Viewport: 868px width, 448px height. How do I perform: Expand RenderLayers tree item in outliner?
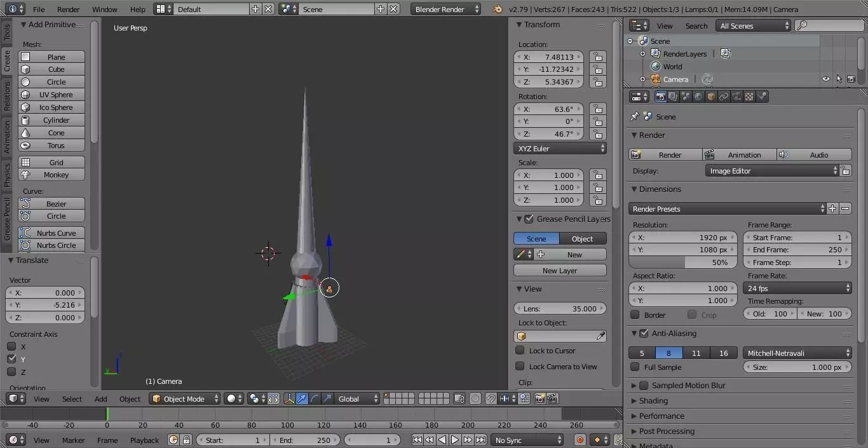coord(642,54)
